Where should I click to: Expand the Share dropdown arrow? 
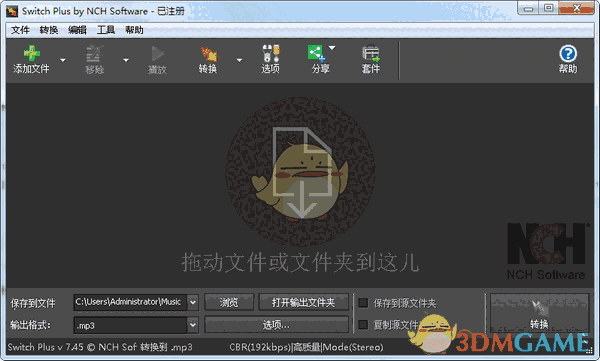tap(332, 48)
